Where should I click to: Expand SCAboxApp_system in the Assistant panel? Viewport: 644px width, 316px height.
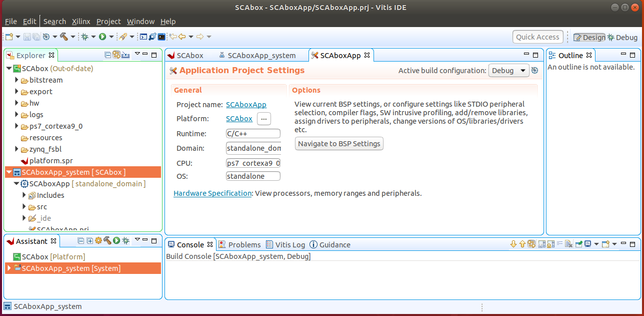pos(9,268)
